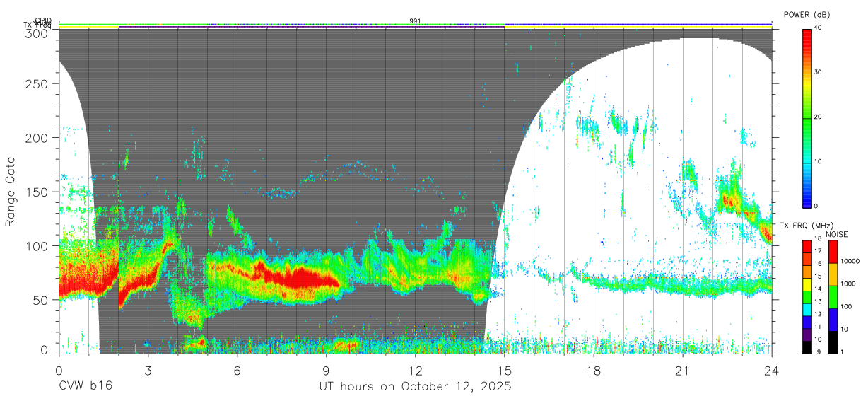Screen dimensions: 868x401
Task: Click the x-axis tick label "21"
Action: tap(683, 371)
